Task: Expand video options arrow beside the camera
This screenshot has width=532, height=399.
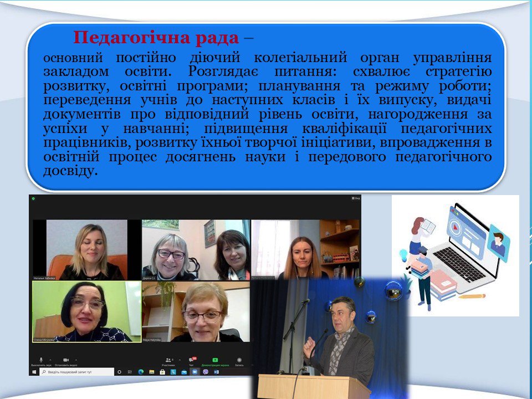Action: (x=76, y=360)
